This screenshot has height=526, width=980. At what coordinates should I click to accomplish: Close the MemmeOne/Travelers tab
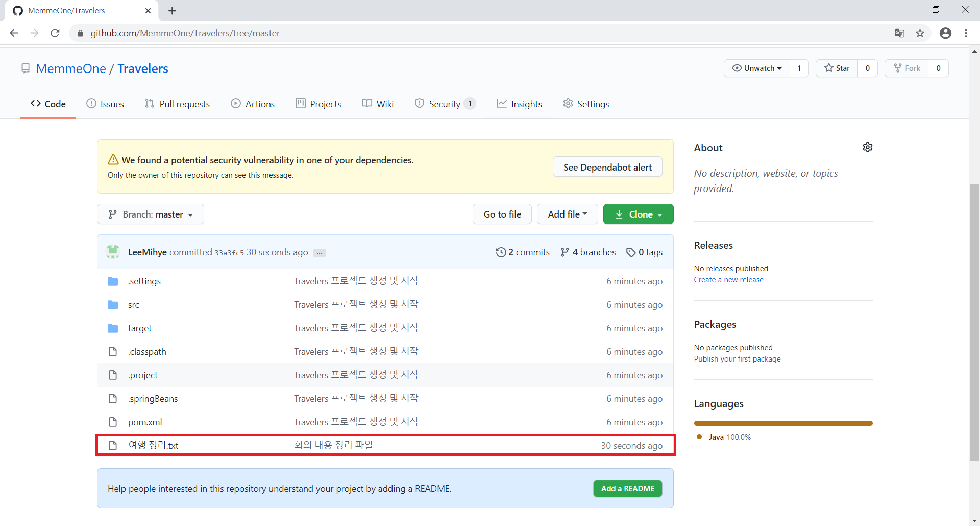click(148, 11)
